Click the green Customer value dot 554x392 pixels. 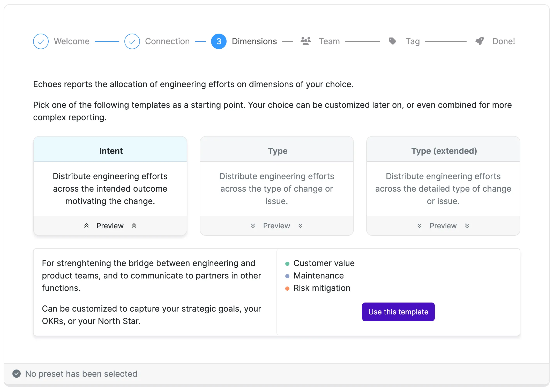coord(287,264)
